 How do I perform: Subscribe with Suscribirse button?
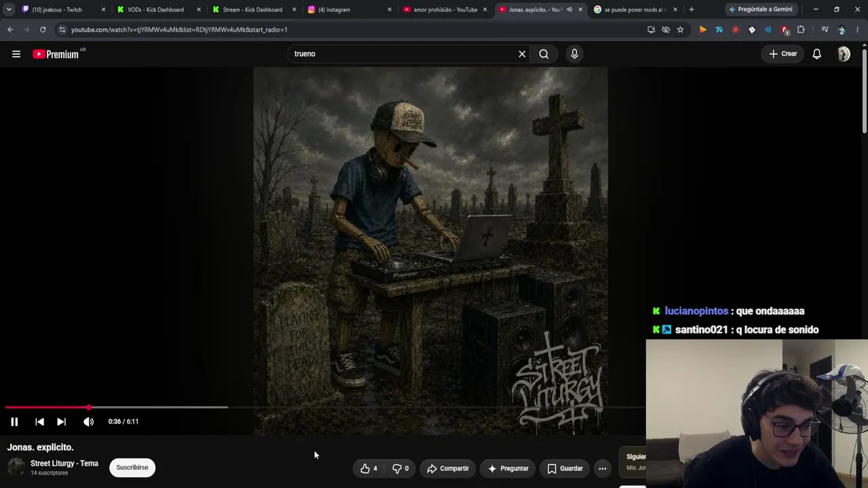[x=132, y=468]
